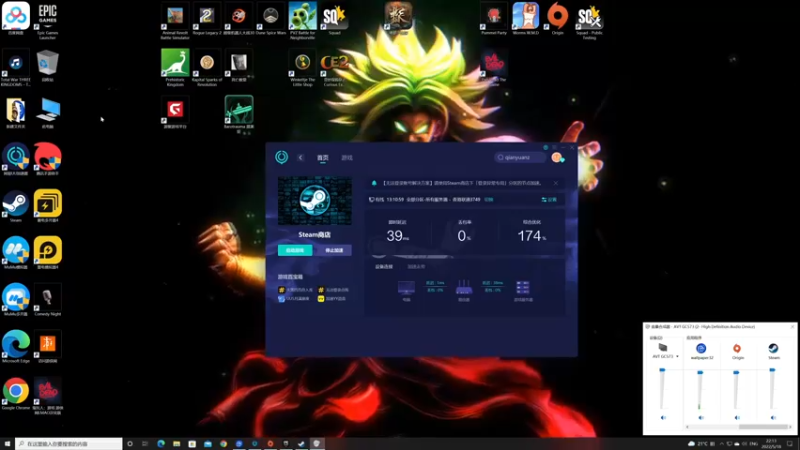
Task: Click the game server icon in the route diagram
Action: (523, 288)
